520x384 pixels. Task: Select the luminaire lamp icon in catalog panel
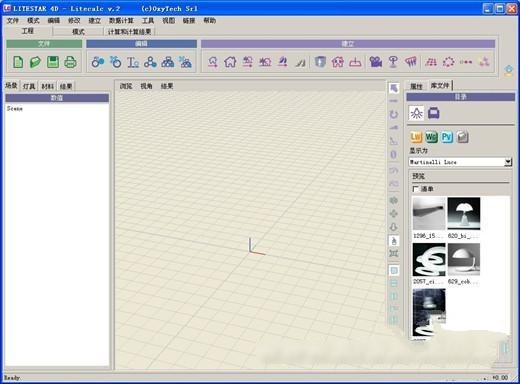point(416,113)
